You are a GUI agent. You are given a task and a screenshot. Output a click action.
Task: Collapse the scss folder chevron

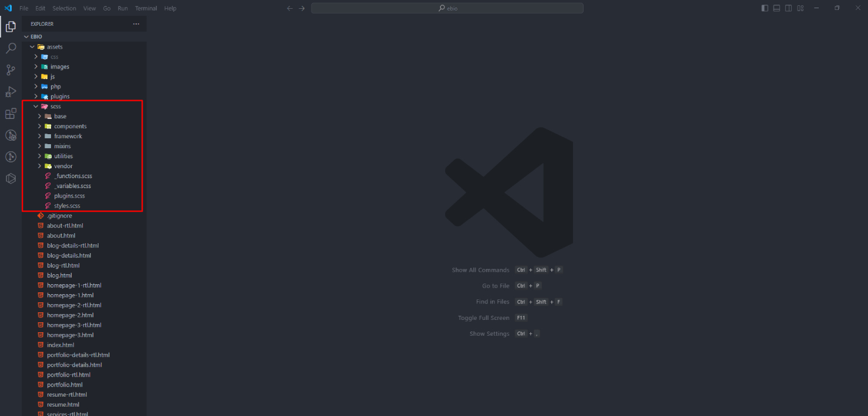point(36,107)
